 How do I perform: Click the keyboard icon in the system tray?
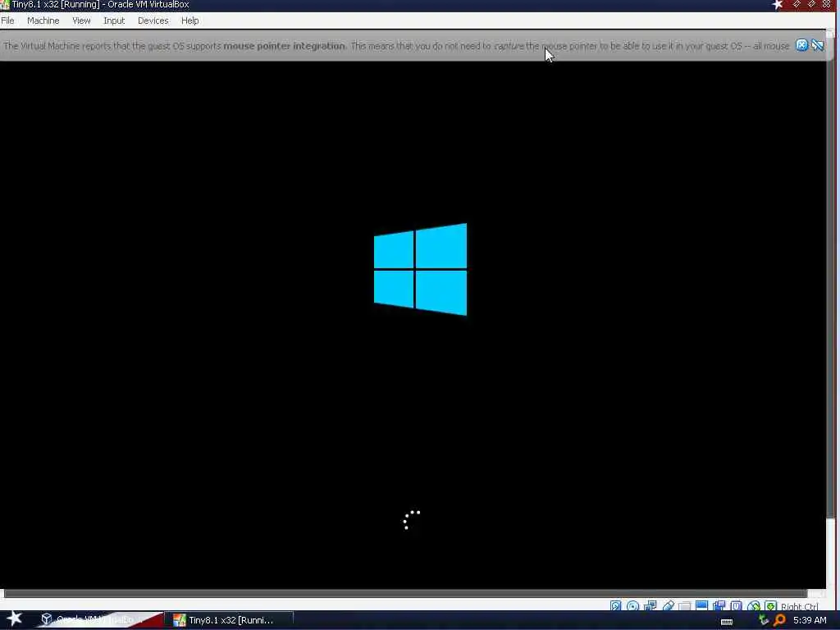(727, 622)
